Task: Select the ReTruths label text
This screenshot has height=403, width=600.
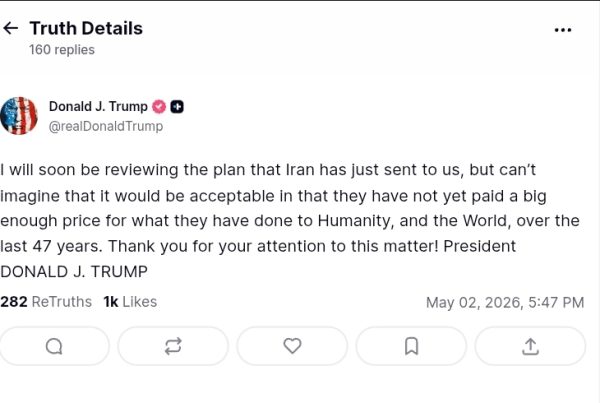Action: pyautogui.click(x=62, y=302)
